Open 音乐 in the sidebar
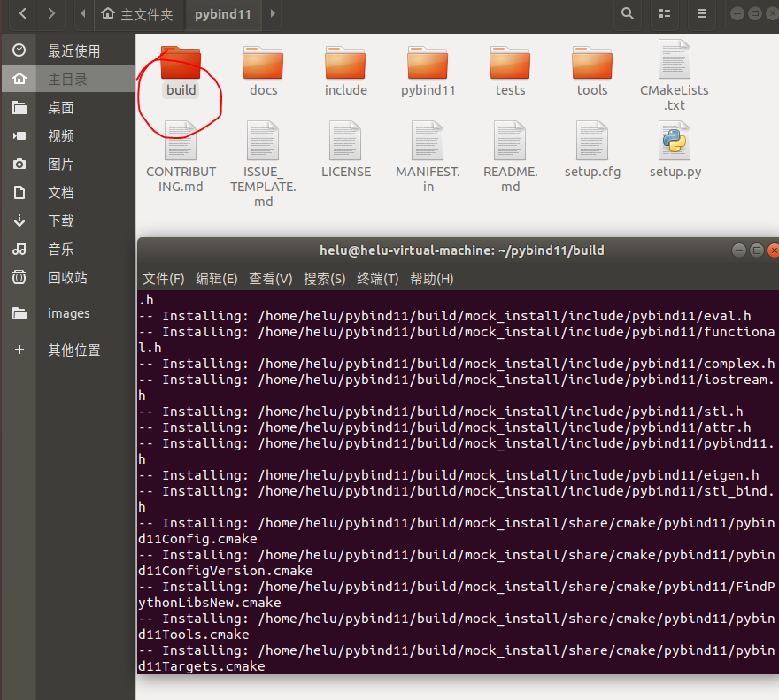The height and width of the screenshot is (700, 779). point(60,249)
